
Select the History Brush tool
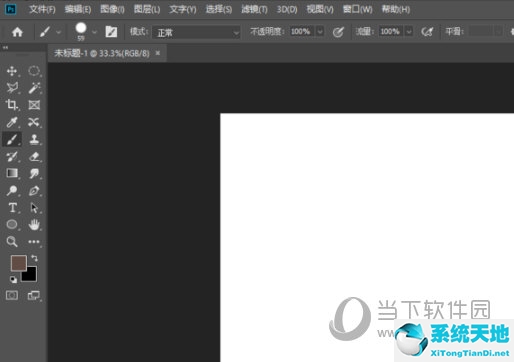[x=12, y=156]
